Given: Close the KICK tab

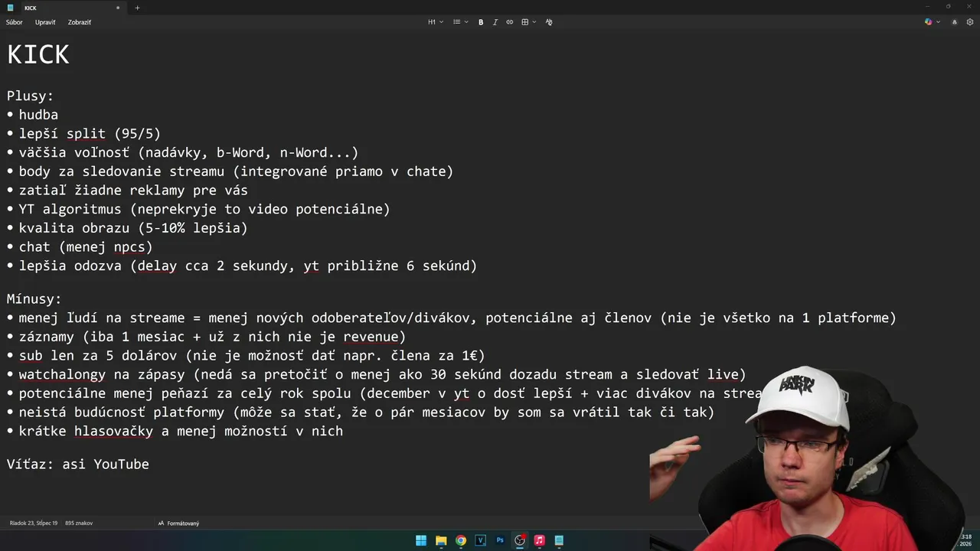Looking at the screenshot, I should (x=118, y=8).
